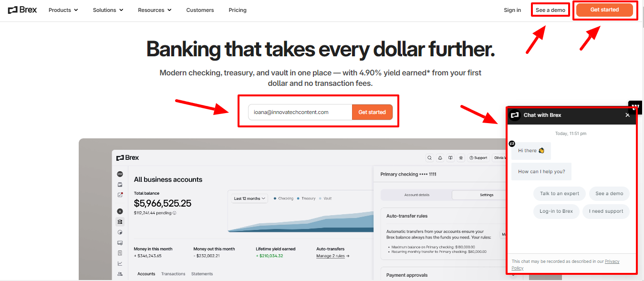
Task: Switch to the Transactions tab
Action: (x=173, y=274)
